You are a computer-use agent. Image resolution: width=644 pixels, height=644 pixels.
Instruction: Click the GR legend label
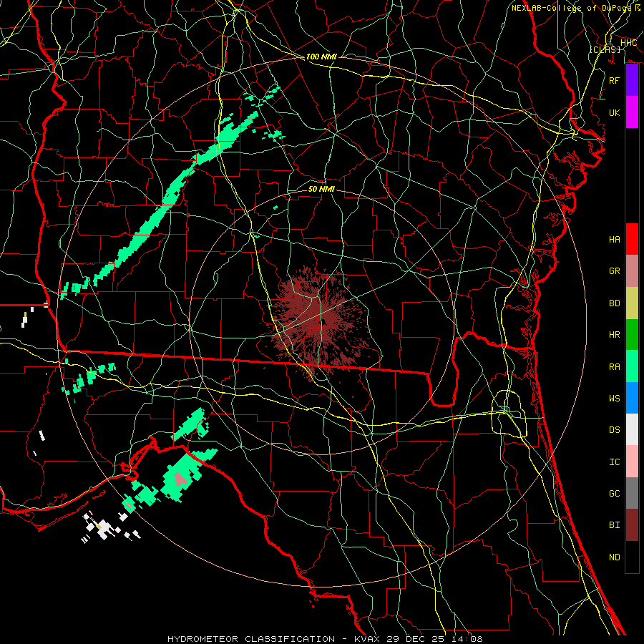pos(615,271)
